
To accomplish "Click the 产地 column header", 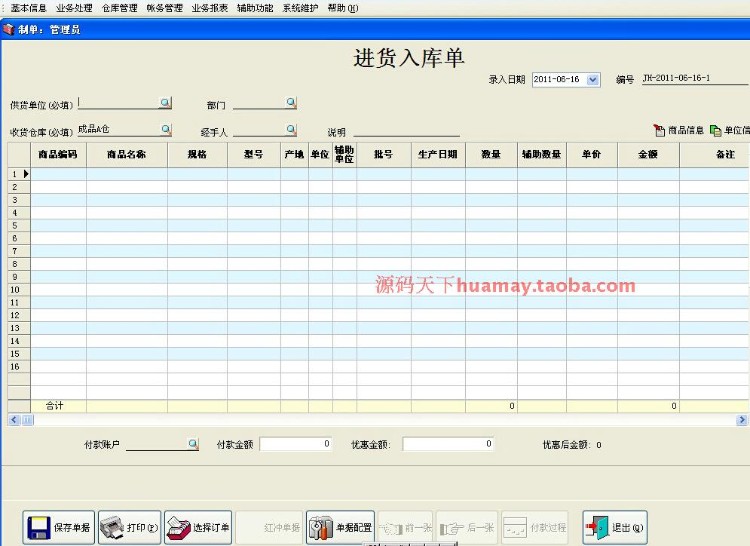I will [x=294, y=154].
